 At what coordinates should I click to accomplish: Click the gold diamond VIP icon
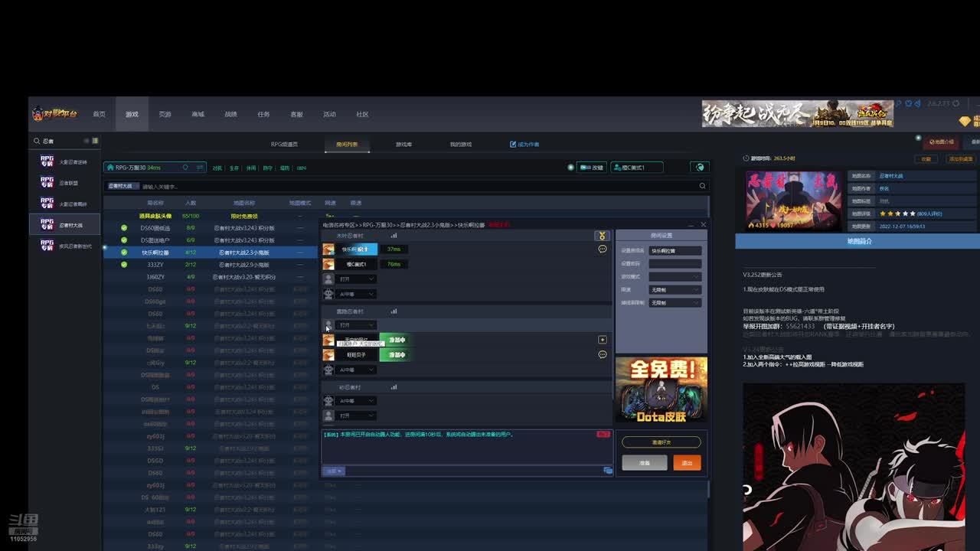pos(964,121)
